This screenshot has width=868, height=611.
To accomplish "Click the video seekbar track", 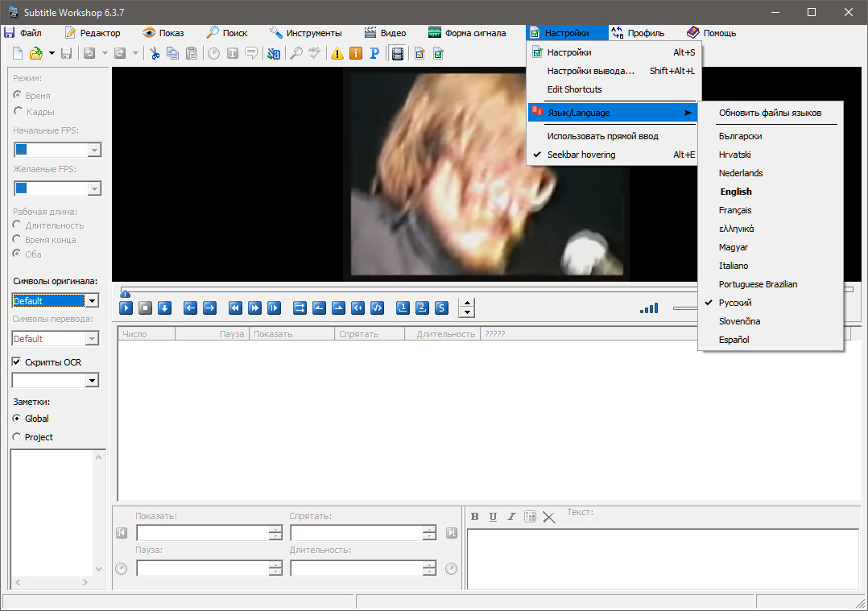I will pyautogui.click(x=410, y=290).
